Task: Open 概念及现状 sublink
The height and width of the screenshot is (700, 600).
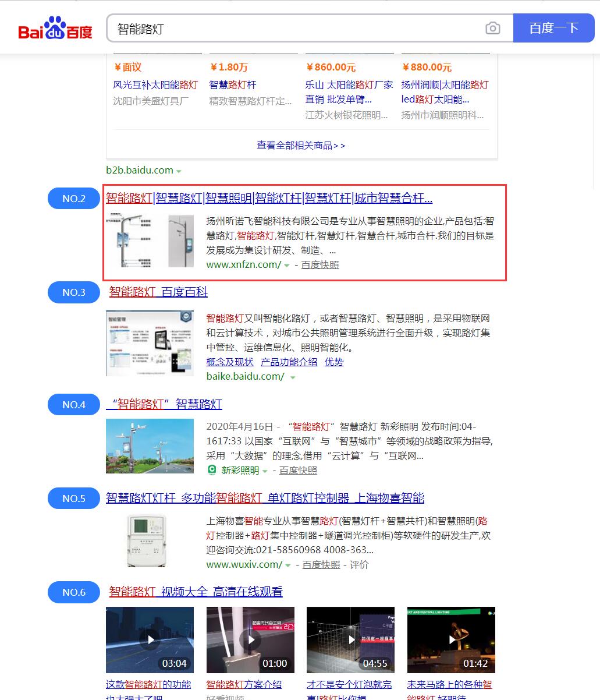Action: tap(230, 362)
